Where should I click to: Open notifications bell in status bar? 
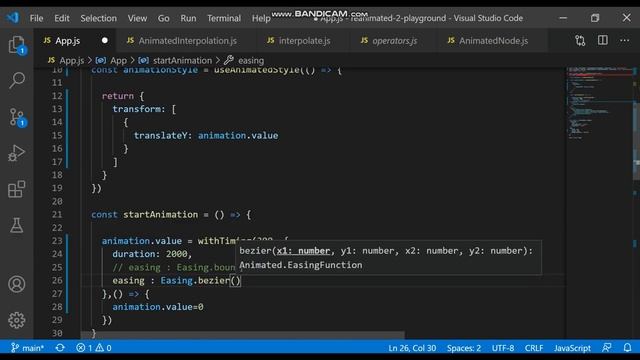point(627,348)
